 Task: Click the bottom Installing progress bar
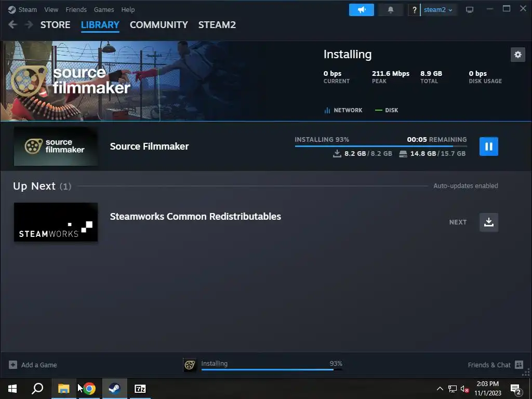272,369
